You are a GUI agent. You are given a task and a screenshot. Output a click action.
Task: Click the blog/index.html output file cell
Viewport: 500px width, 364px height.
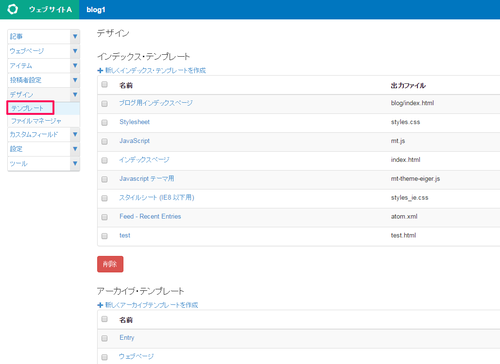pos(412,103)
